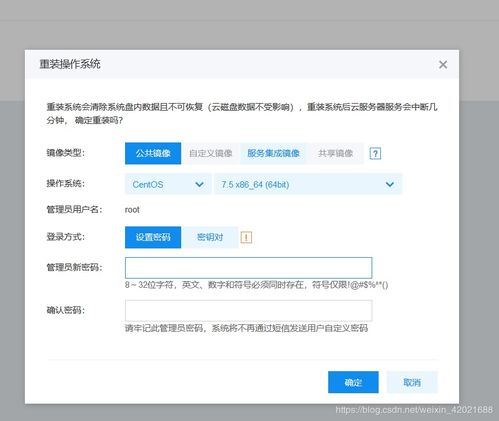Click the question mark help icon
The image size is (499, 421).
(x=375, y=153)
